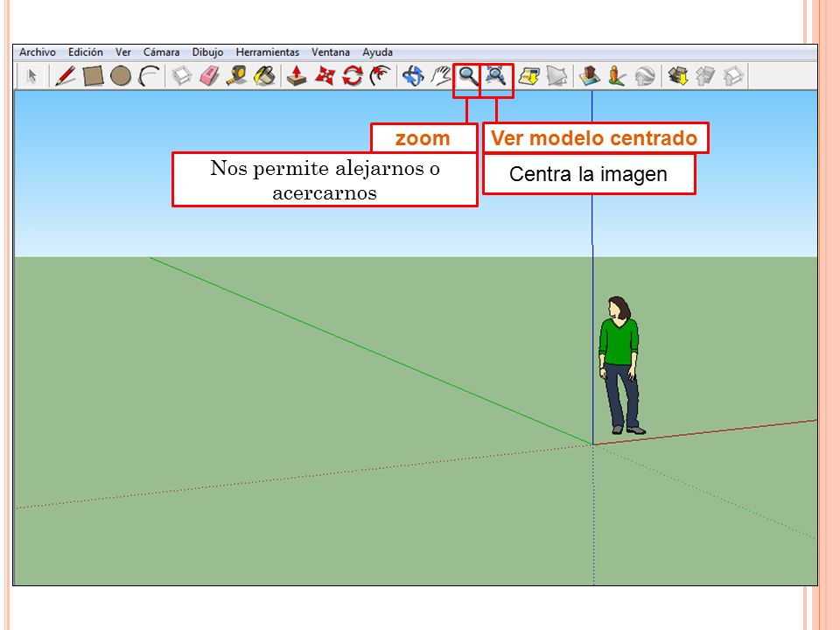Image resolution: width=840 pixels, height=630 pixels.
Task: Activate the Rotate tool
Action: 353,76
